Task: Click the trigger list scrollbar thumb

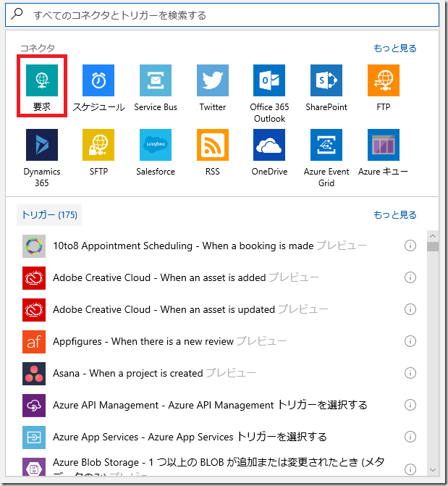Action: (x=433, y=247)
